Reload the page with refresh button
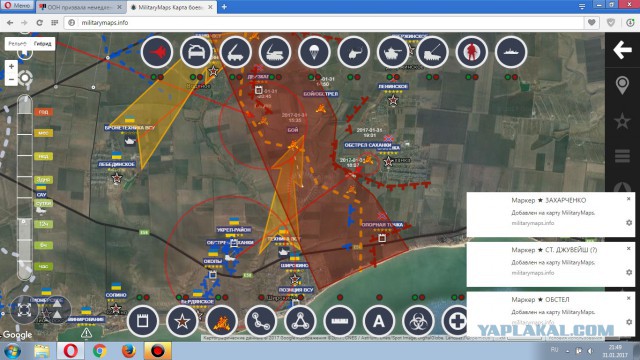The image size is (640, 360). tap(40, 23)
